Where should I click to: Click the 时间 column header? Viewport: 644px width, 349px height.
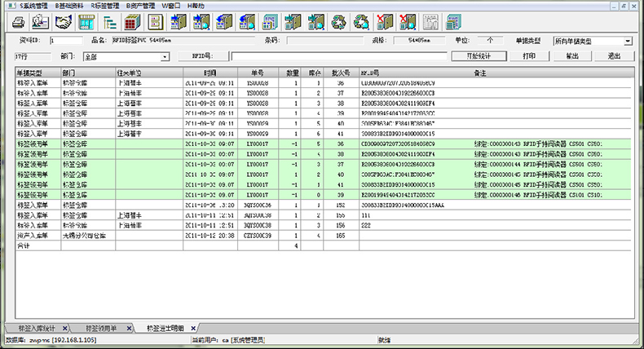210,73
